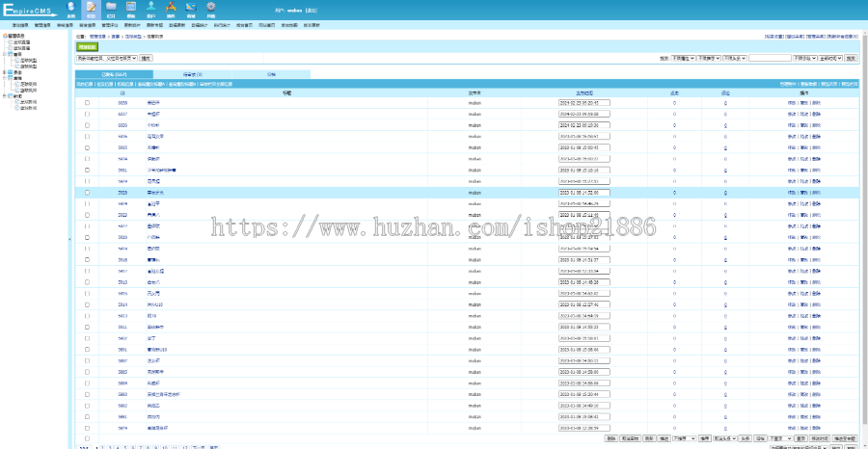Click the green 增加信息 button
This screenshot has height=449, width=868.
tap(88, 47)
